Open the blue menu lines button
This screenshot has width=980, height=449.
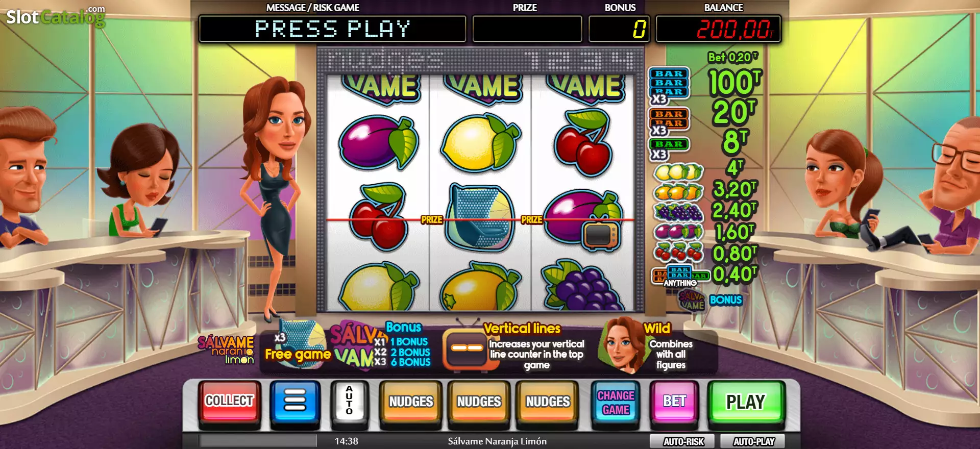click(295, 402)
